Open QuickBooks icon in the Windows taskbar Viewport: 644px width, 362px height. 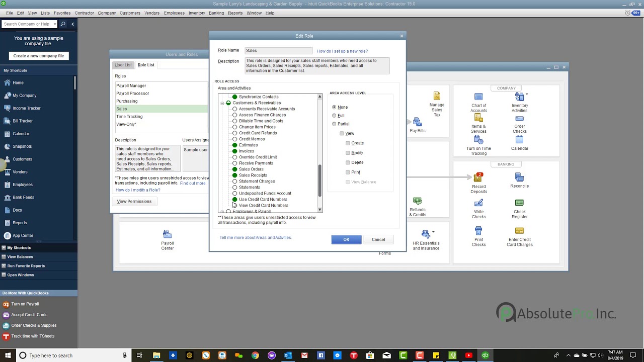pyautogui.click(x=485, y=355)
